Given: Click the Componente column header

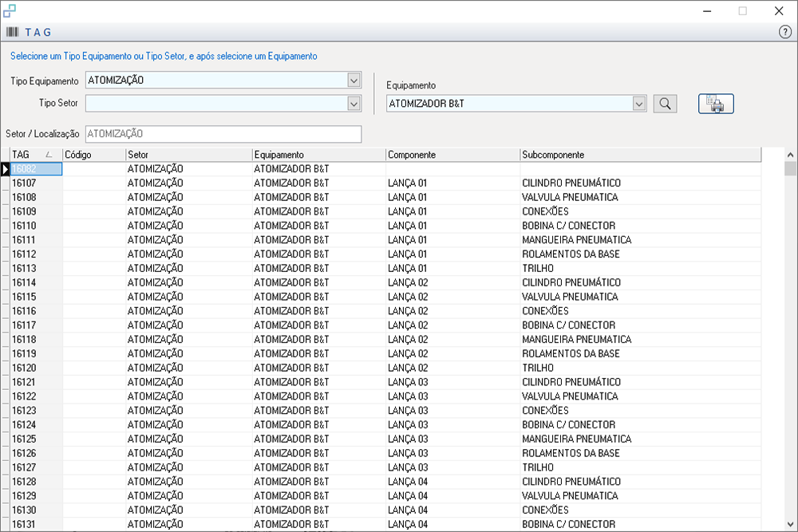Looking at the screenshot, I should click(x=452, y=155).
